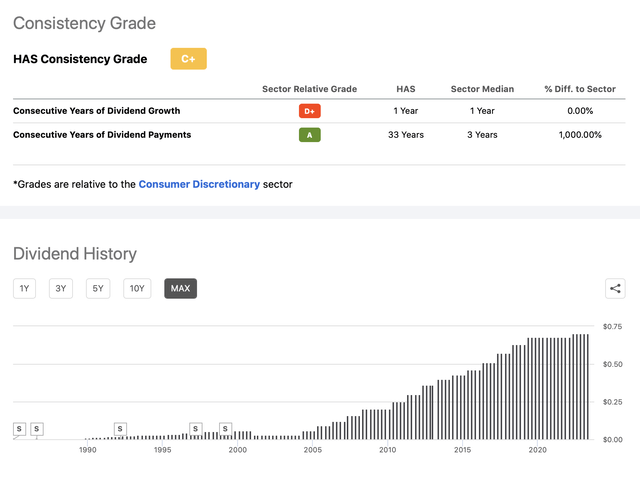Click the split marker near 1999

click(225, 429)
